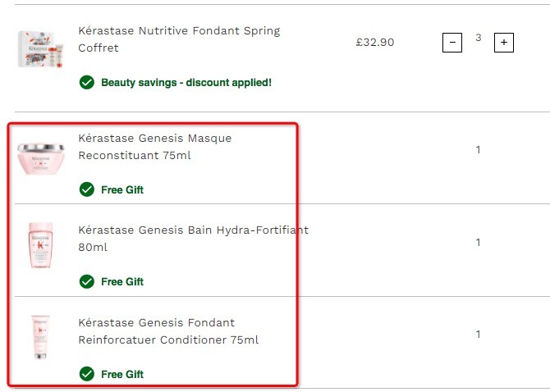This screenshot has width=550, height=392.
Task: Click the £32.90 price of Spring Coffret
Action: coord(375,43)
